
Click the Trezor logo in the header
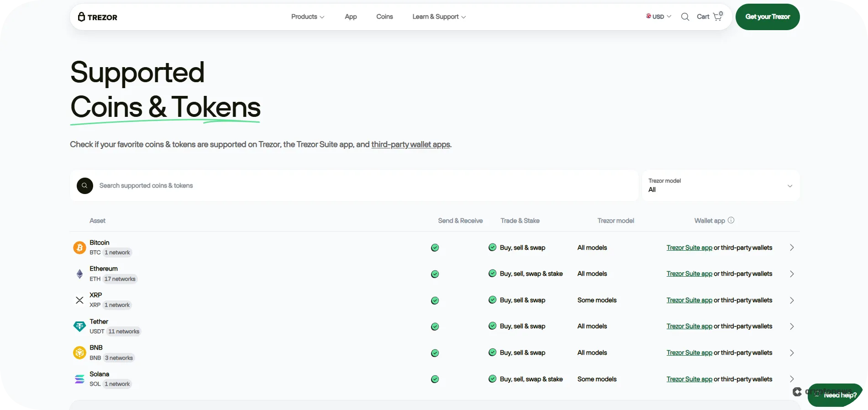(98, 17)
